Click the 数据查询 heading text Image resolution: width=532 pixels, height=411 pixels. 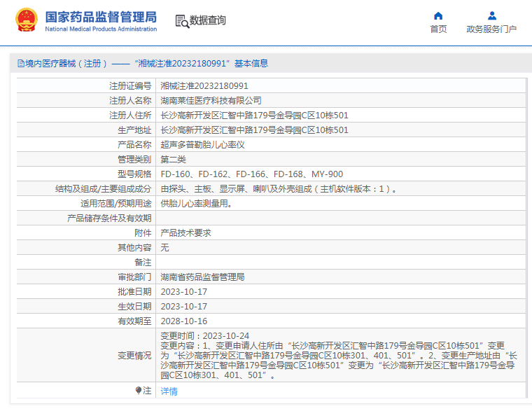tap(208, 21)
